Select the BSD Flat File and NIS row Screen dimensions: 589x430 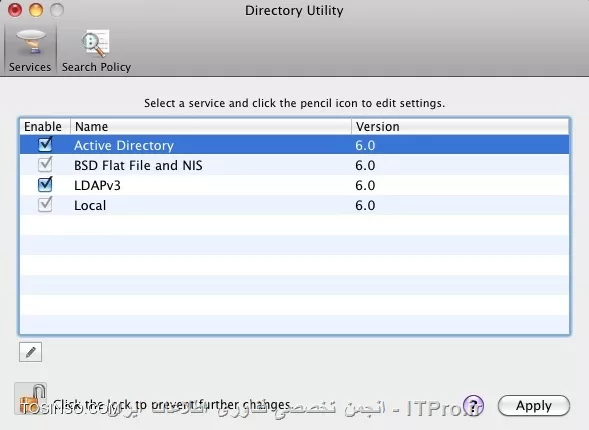pos(294,165)
